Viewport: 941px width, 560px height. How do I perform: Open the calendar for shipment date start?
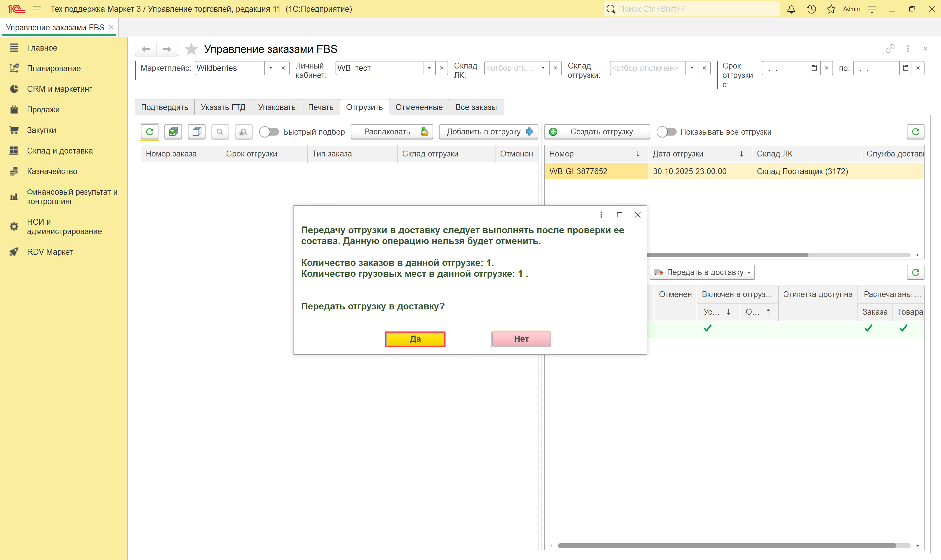click(814, 68)
